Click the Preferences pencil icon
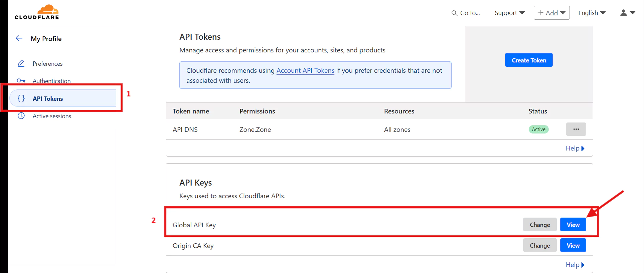This screenshot has height=273, width=644. [21, 63]
